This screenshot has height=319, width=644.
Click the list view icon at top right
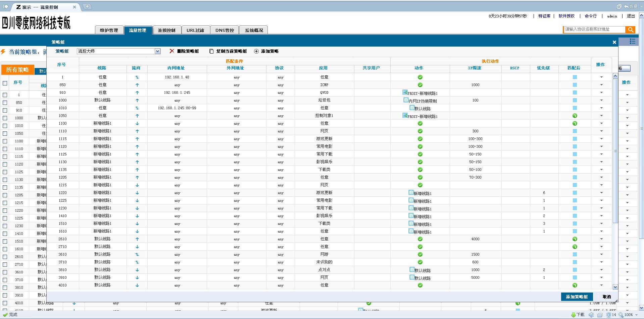(632, 41)
